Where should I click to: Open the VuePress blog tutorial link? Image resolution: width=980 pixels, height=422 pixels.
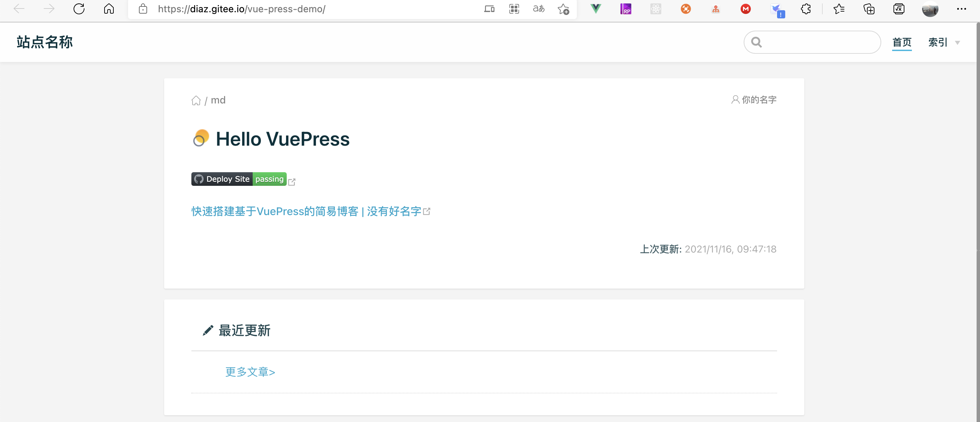pos(306,211)
